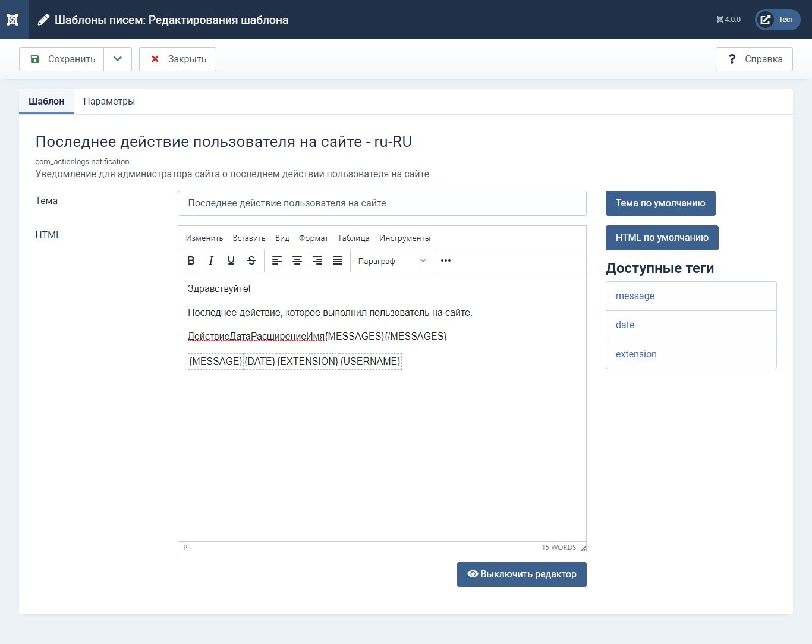The height and width of the screenshot is (644, 812).
Task: Toggle underline formatting in editor
Action: 231,260
